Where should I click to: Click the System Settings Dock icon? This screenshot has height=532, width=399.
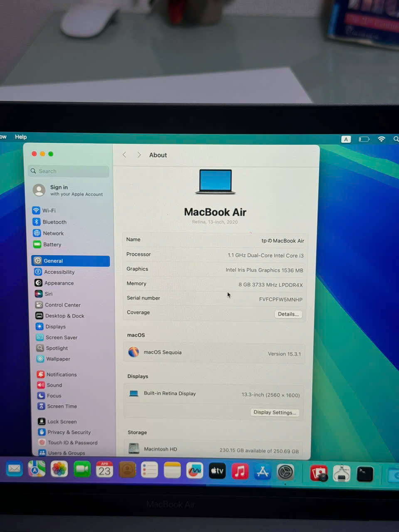click(x=286, y=473)
